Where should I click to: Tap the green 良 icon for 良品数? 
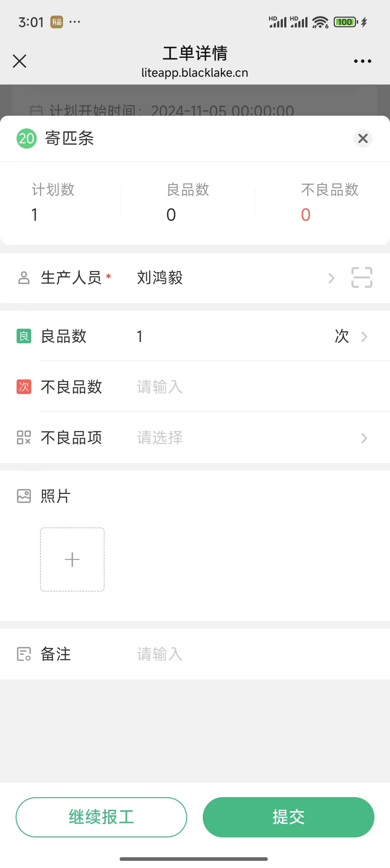(24, 336)
